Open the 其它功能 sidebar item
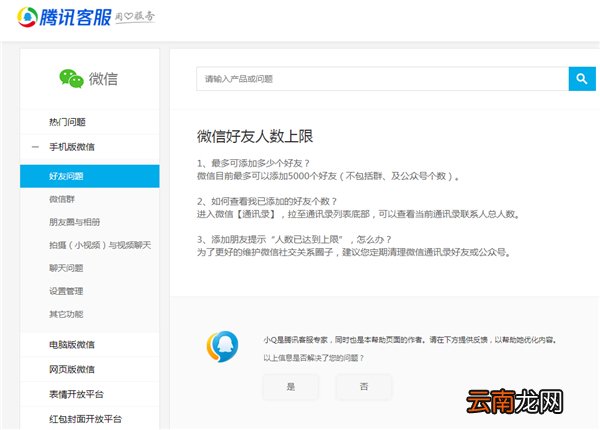Image resolution: width=600 pixels, height=430 pixels. click(x=66, y=314)
